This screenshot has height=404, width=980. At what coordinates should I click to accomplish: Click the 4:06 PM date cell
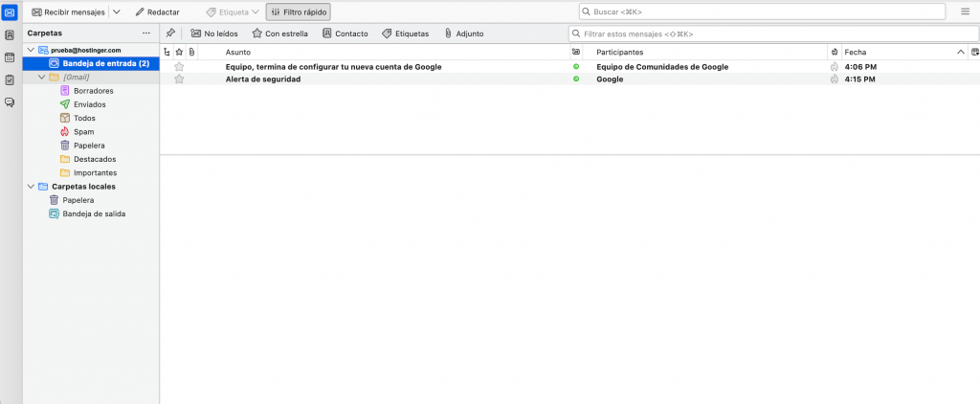coord(860,66)
